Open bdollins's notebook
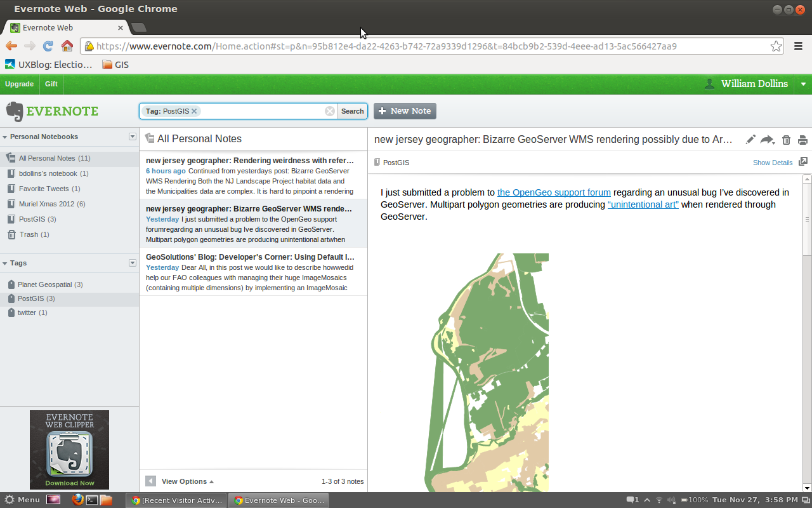Screen dimensions: 812x508 (69, 173)
